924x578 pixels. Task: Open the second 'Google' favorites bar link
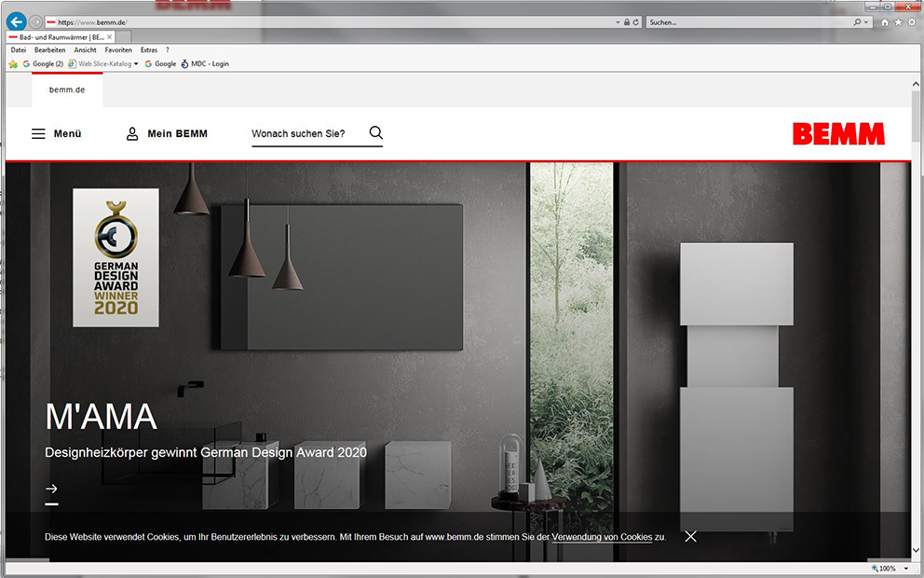tap(160, 63)
